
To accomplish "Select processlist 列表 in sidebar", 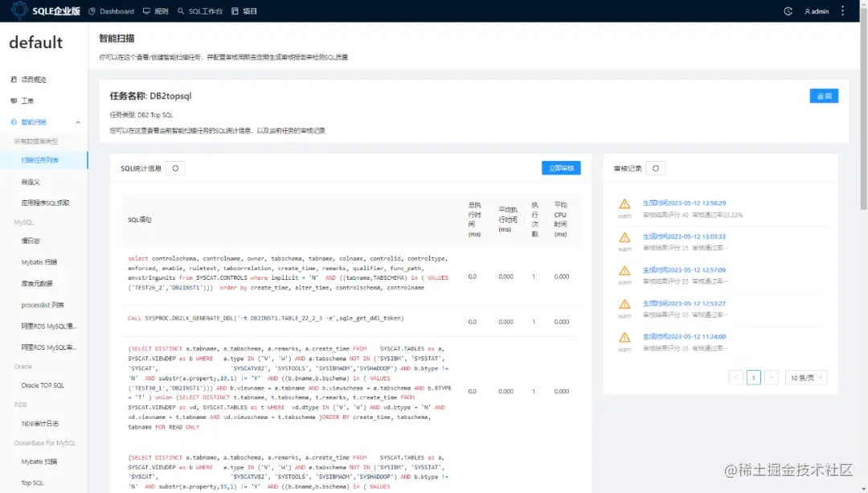I will [x=43, y=305].
